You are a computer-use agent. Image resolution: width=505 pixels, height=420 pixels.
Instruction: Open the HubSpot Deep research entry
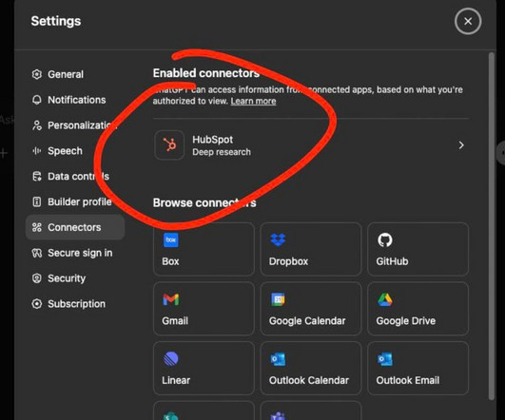click(311, 145)
